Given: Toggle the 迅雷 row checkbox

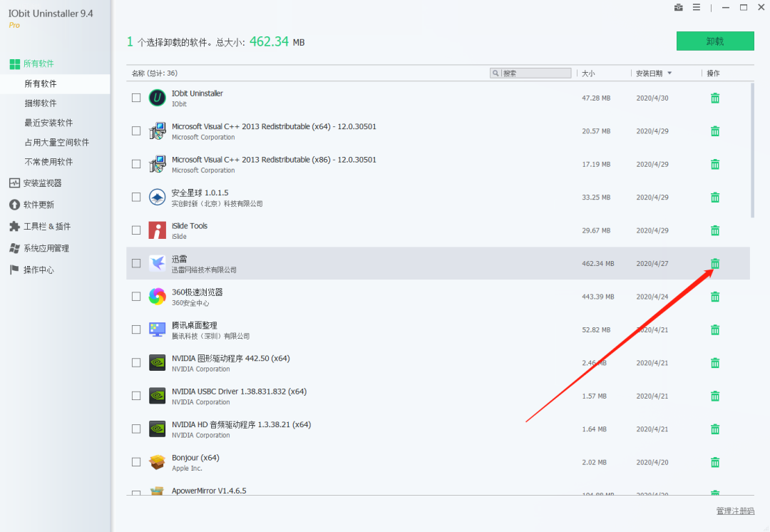Looking at the screenshot, I should coord(136,263).
